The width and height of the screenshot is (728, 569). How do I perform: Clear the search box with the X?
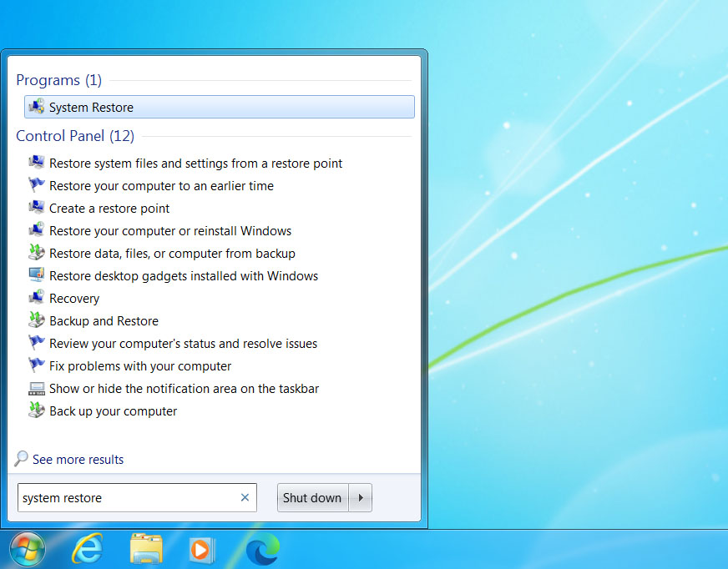(245, 497)
